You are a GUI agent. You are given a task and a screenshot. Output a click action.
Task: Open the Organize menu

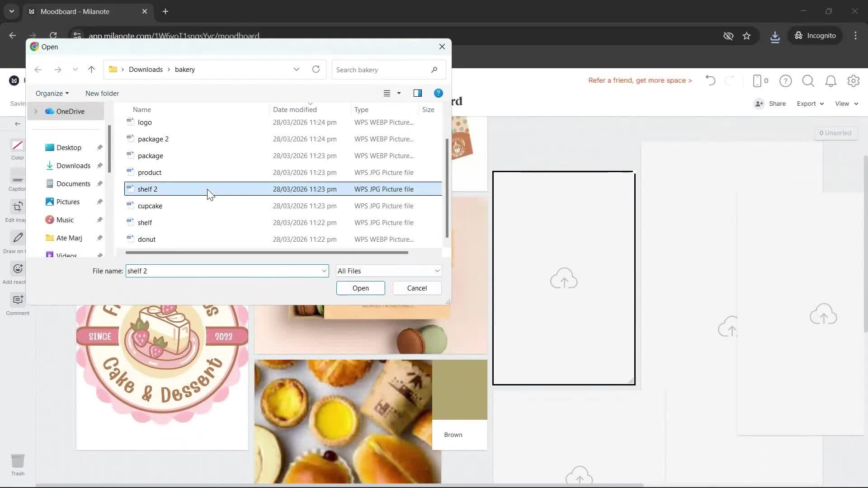point(52,93)
